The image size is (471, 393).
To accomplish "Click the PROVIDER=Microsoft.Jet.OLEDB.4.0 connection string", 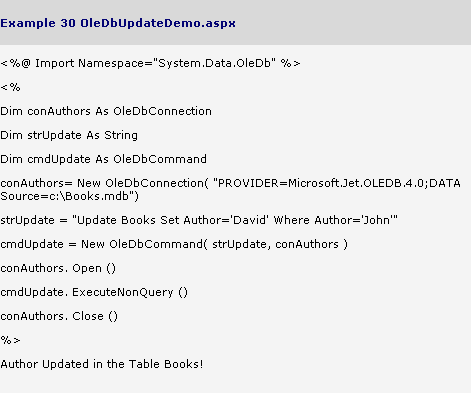I will (337, 183).
